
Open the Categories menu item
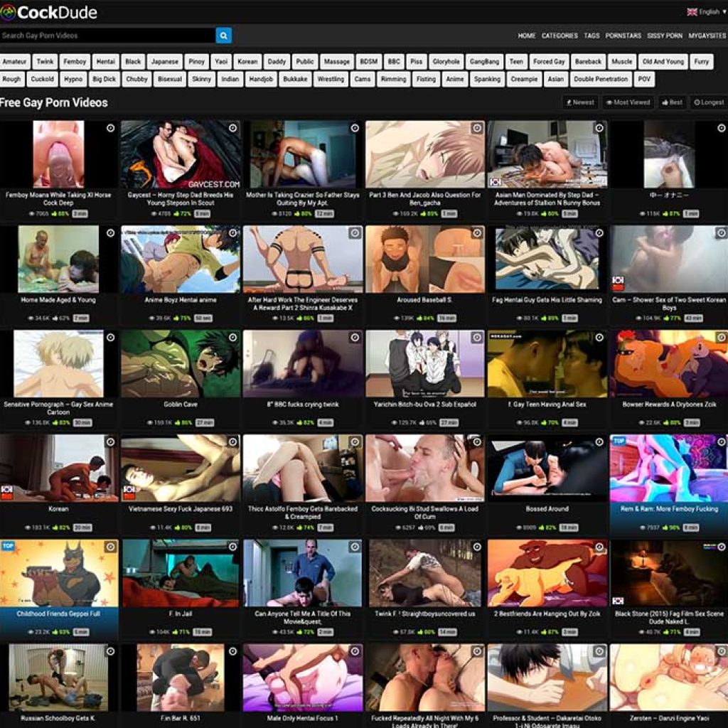point(560,36)
